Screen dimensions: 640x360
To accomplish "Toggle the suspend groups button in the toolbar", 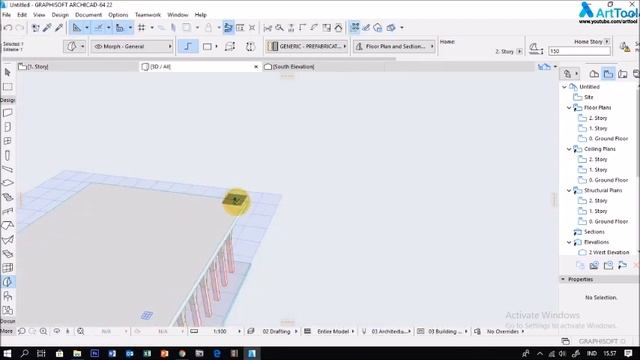I will (x=355, y=27).
